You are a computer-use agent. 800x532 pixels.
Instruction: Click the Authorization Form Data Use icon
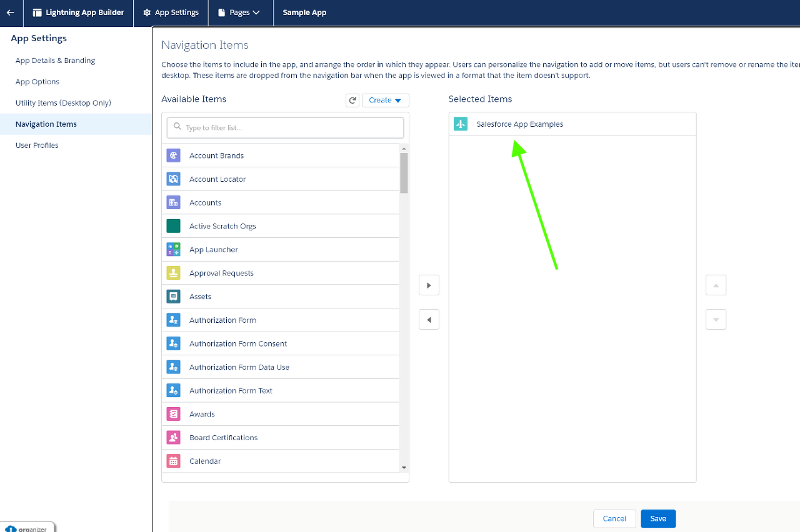(174, 367)
